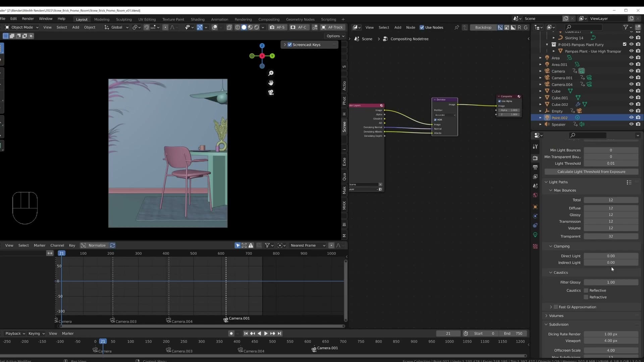Open the Render properties tab icon
The height and width of the screenshot is (362, 644).
pyautogui.click(x=535, y=158)
